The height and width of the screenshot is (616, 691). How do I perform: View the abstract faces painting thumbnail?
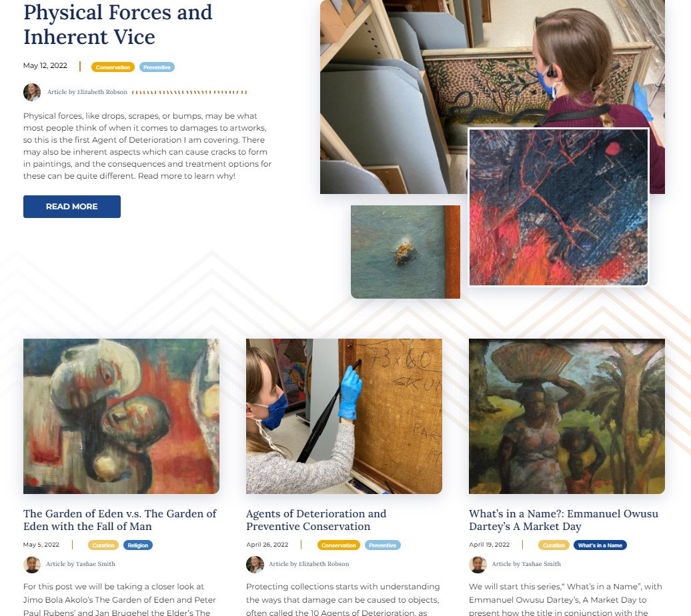point(121,416)
